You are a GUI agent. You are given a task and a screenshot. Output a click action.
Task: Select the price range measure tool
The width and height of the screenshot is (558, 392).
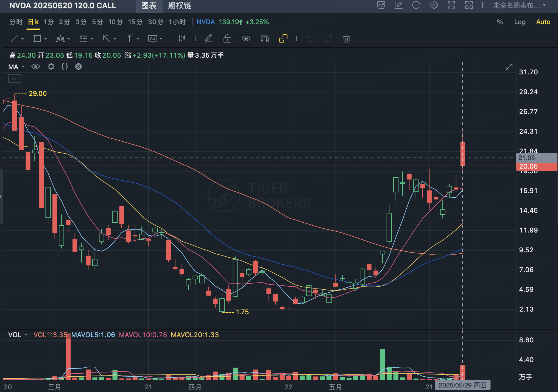[x=129, y=38]
